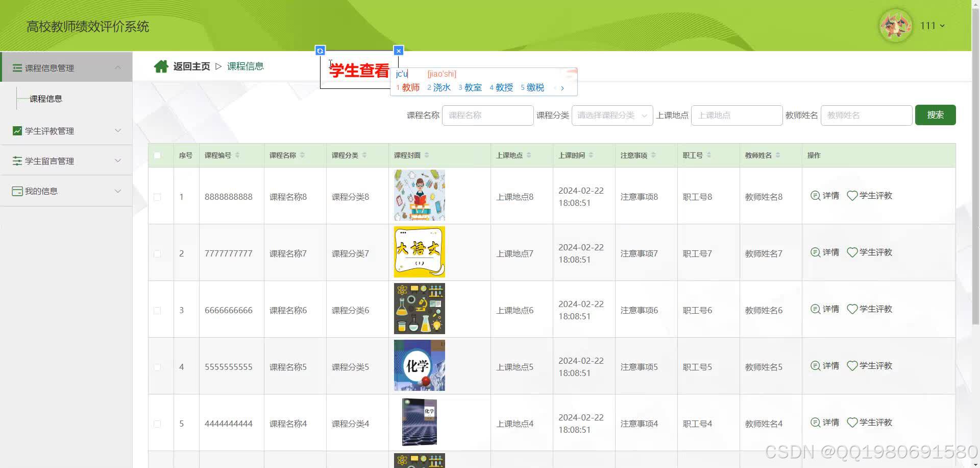Image resolution: width=980 pixels, height=468 pixels.
Task: Select 课程信息 in the sidebar menu
Action: 46,98
